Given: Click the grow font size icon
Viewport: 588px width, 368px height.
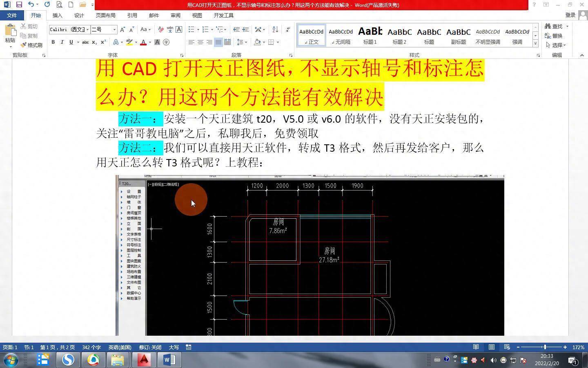Looking at the screenshot, I should (122, 29).
